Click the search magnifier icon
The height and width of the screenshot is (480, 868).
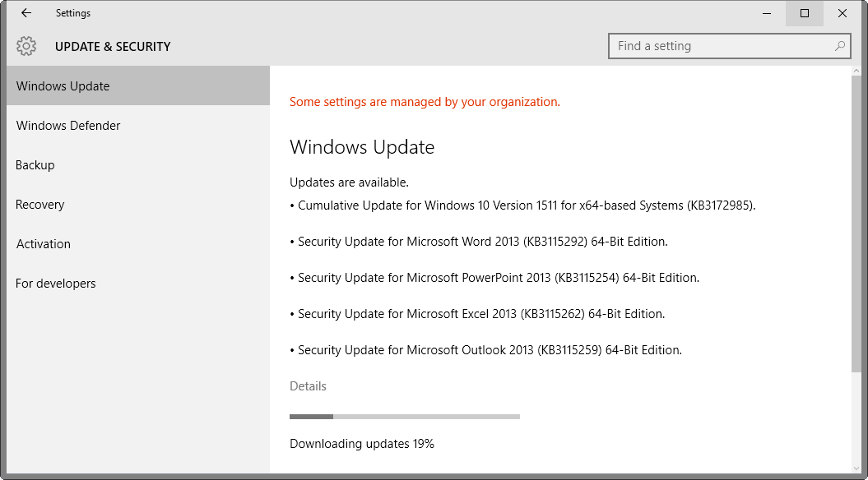click(x=840, y=46)
